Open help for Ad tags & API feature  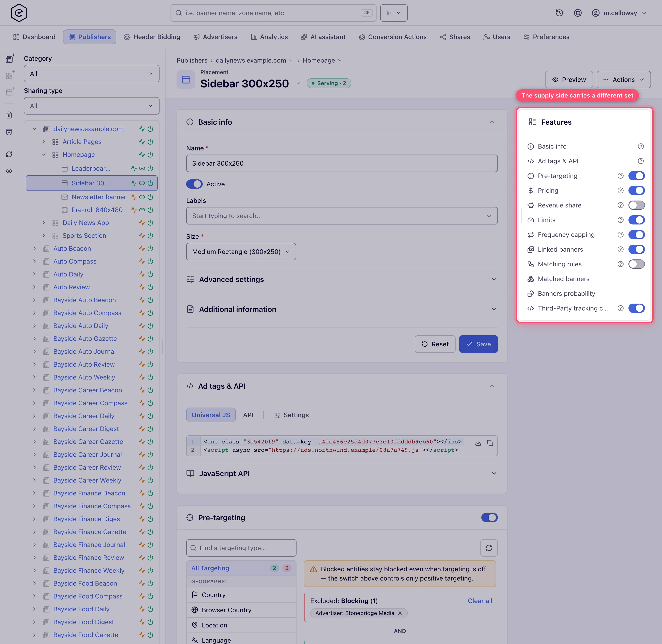point(641,161)
